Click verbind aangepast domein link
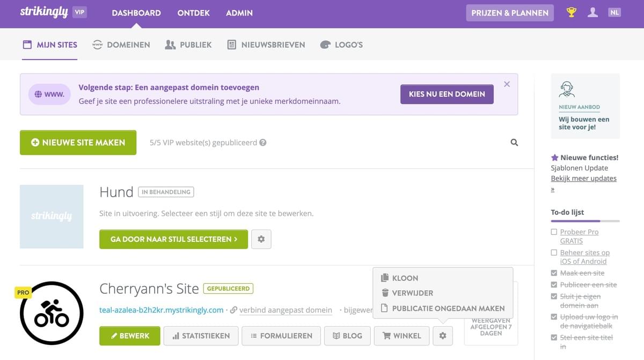This screenshot has width=644, height=360. 286,310
